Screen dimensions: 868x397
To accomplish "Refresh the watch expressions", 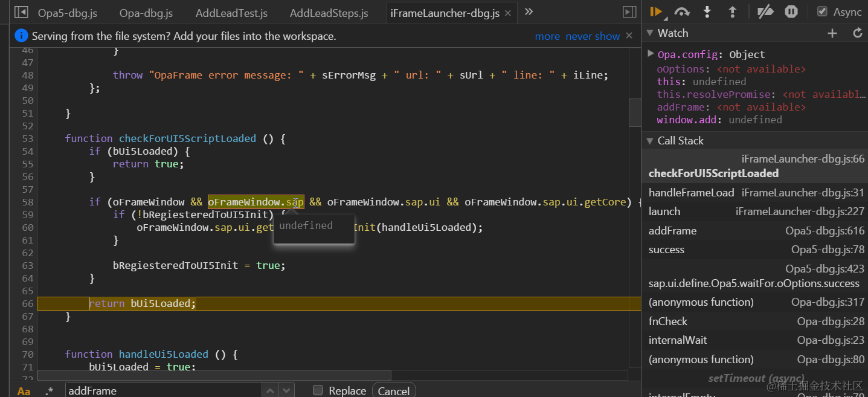I will point(857,33).
